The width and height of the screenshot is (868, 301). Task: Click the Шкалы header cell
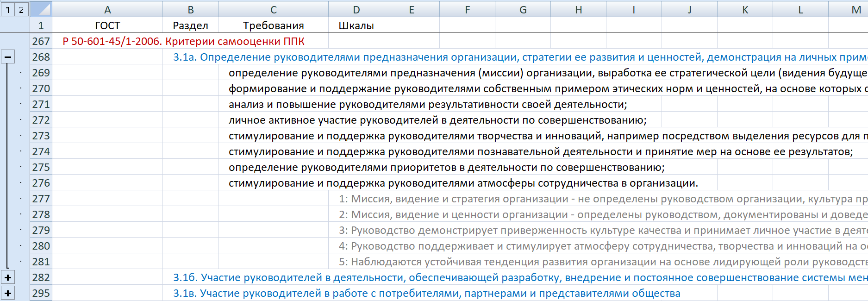click(x=356, y=25)
